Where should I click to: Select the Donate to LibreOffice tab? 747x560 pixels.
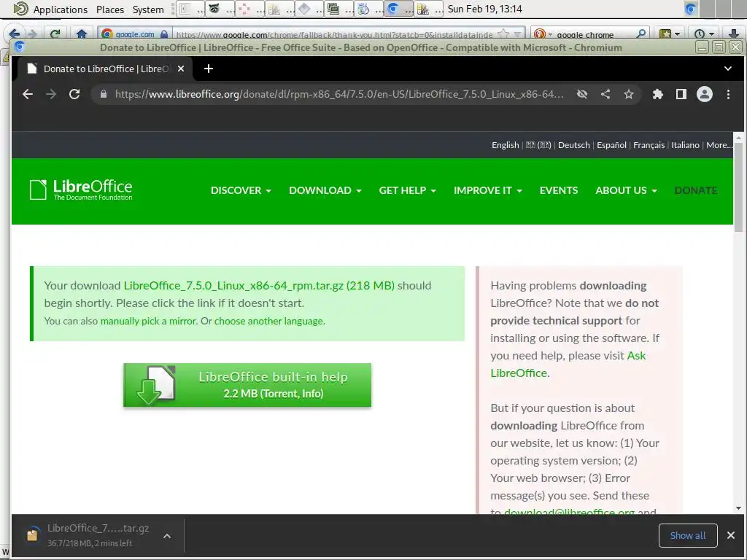105,69
